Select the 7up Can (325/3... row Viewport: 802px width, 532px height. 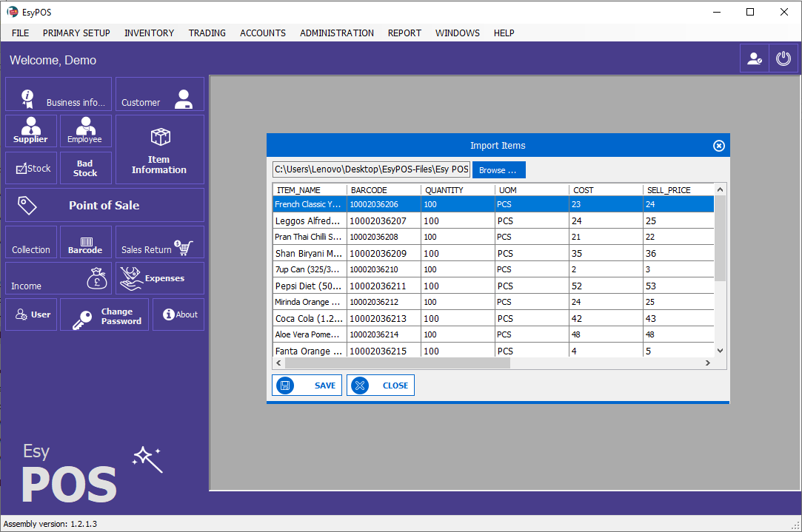click(494, 269)
